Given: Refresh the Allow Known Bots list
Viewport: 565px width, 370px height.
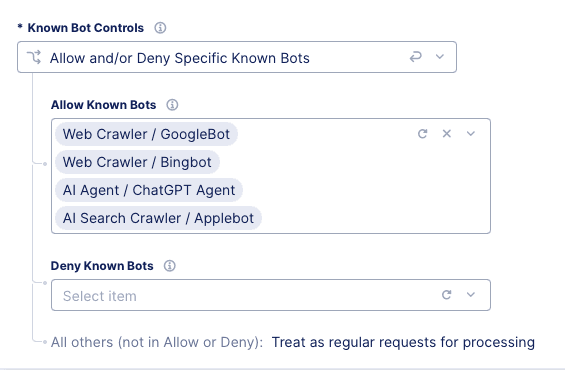Looking at the screenshot, I should point(423,134).
